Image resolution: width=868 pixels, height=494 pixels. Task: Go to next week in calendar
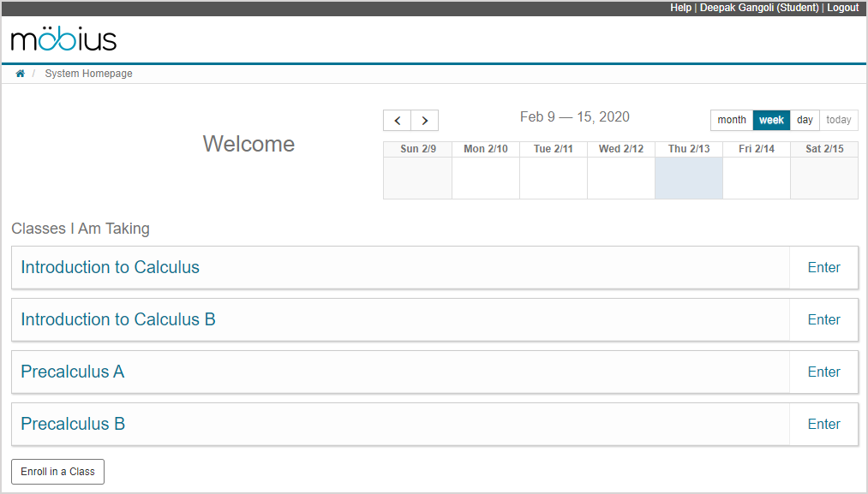tap(425, 121)
